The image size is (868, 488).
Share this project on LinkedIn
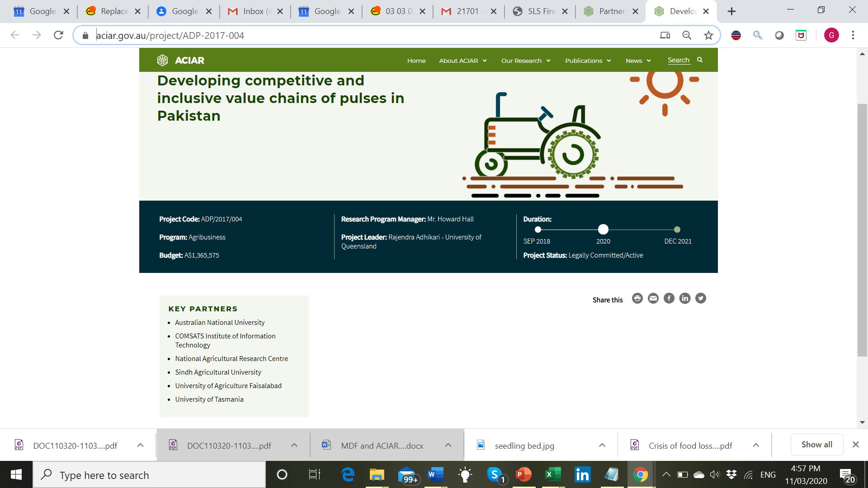point(685,298)
